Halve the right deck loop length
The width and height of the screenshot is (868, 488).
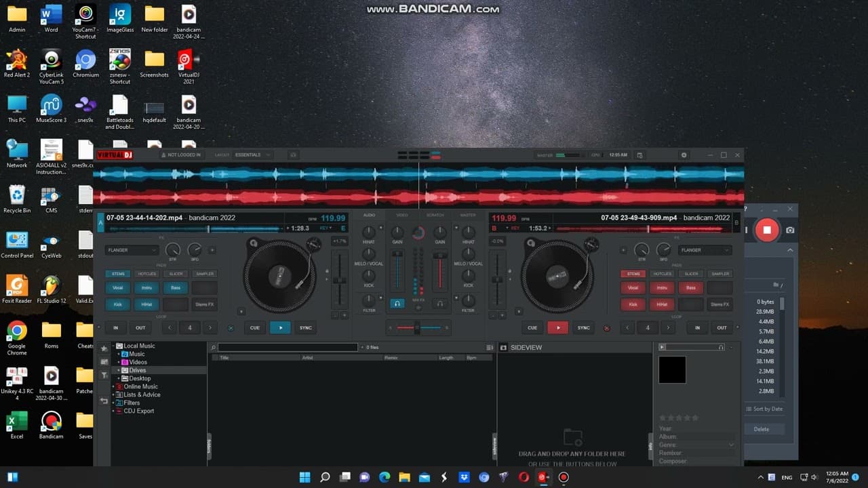click(x=627, y=328)
